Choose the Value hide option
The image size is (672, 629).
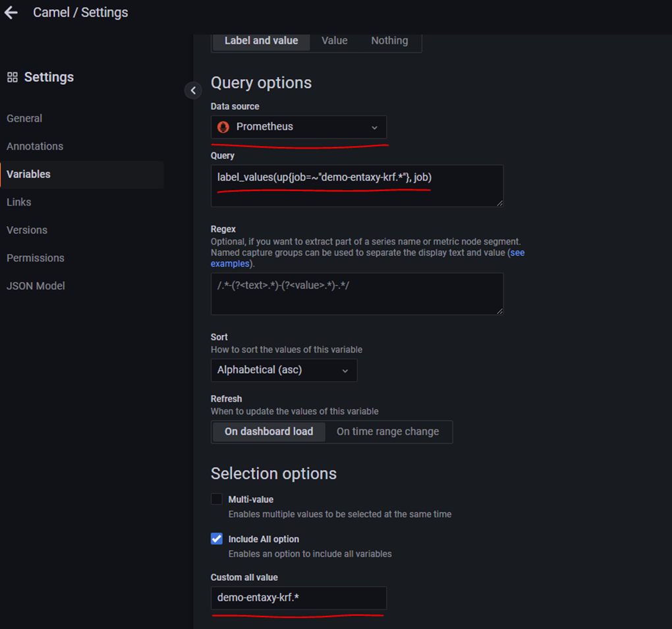(334, 41)
